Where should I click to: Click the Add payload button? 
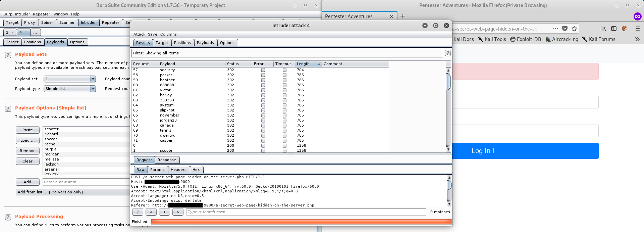tap(28, 182)
